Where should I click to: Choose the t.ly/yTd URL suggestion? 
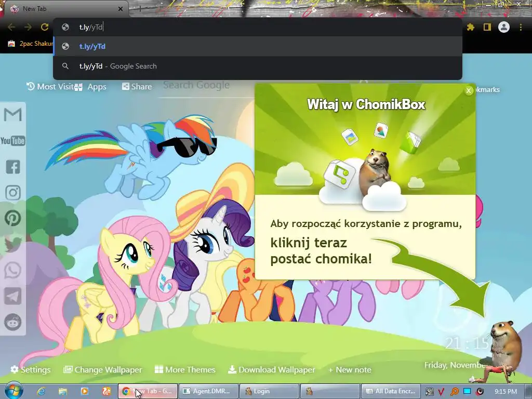click(258, 46)
